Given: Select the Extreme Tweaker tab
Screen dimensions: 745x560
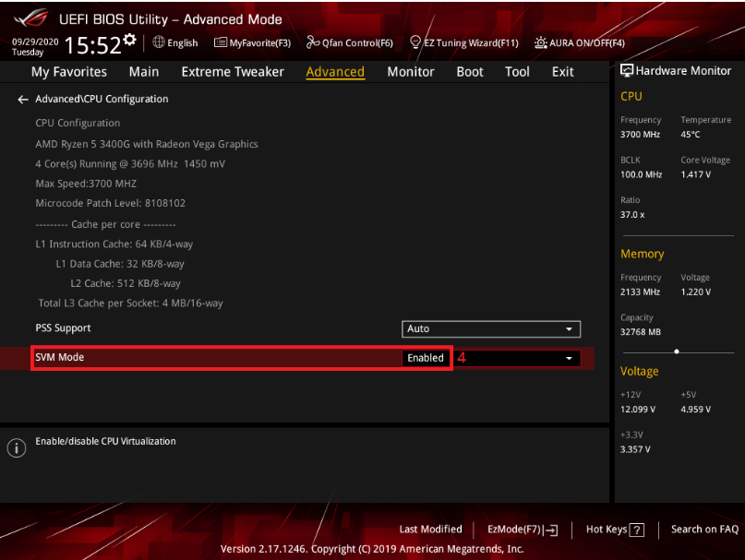Looking at the screenshot, I should (233, 71).
